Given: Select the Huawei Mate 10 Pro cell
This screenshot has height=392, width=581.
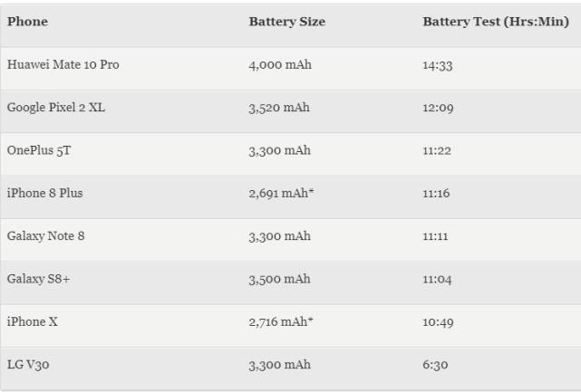Looking at the screenshot, I should [63, 64].
